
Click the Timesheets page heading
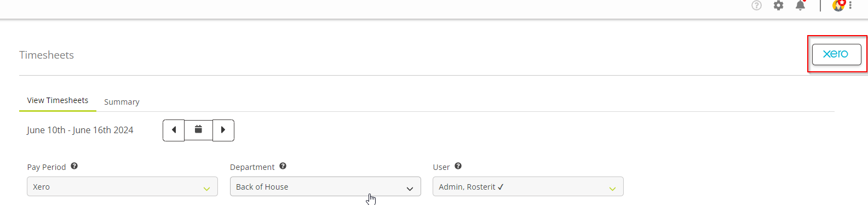[x=47, y=55]
